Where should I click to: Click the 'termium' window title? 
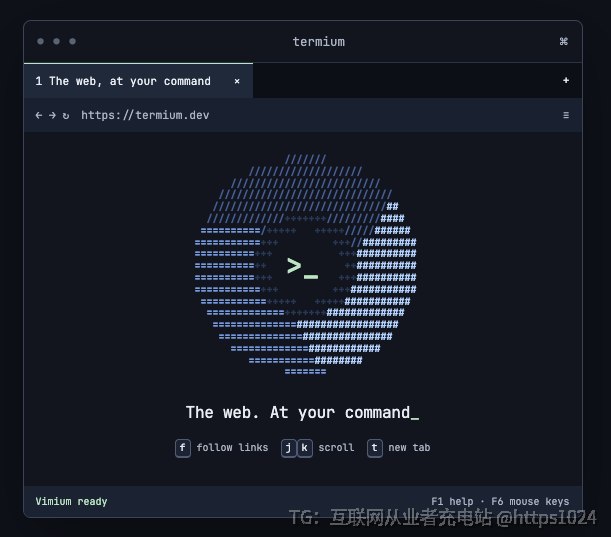319,42
